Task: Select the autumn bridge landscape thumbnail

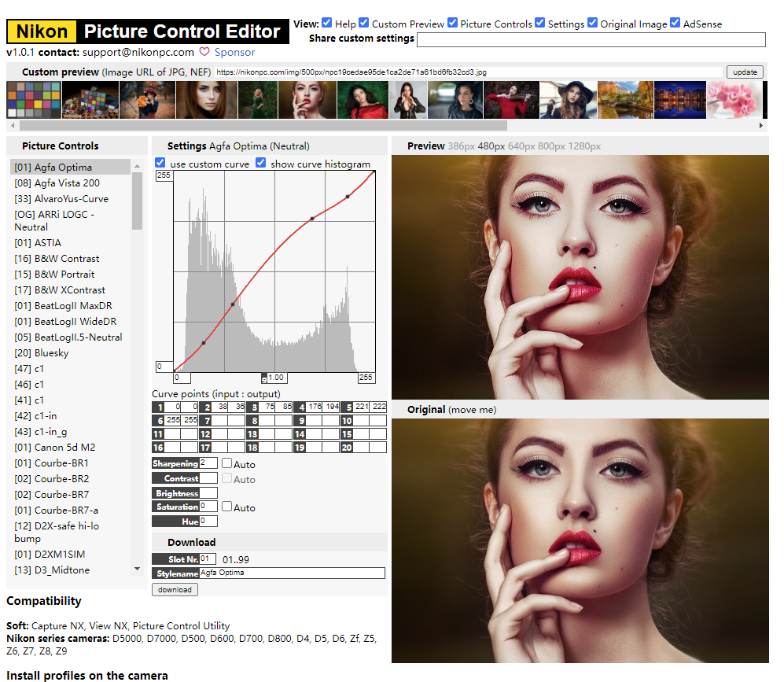Action: pos(625,100)
